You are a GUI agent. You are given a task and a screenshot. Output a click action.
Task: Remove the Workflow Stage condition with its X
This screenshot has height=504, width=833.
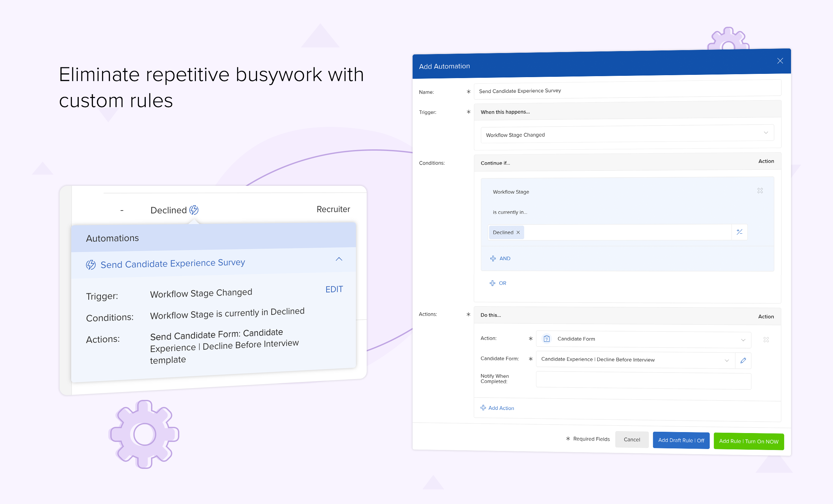760,190
